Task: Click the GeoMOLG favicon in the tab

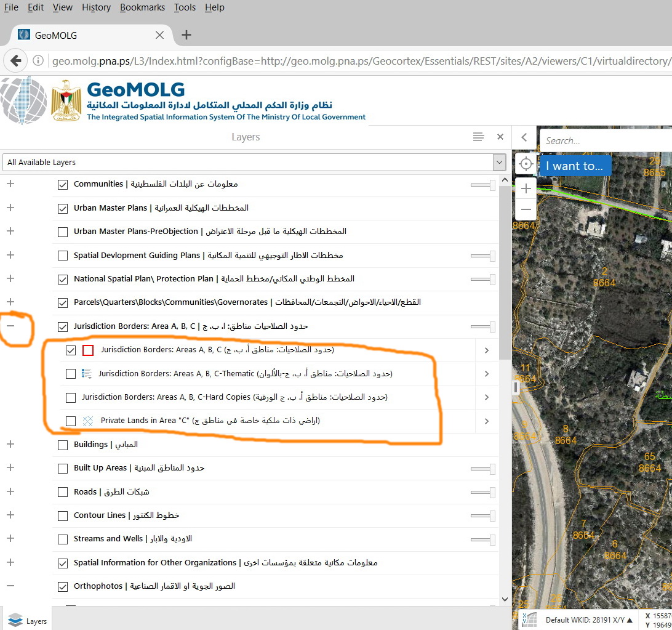Action: tap(24, 34)
